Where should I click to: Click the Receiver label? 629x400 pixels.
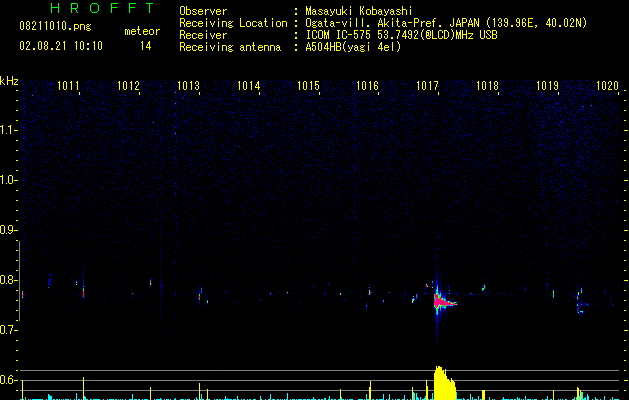[203, 35]
